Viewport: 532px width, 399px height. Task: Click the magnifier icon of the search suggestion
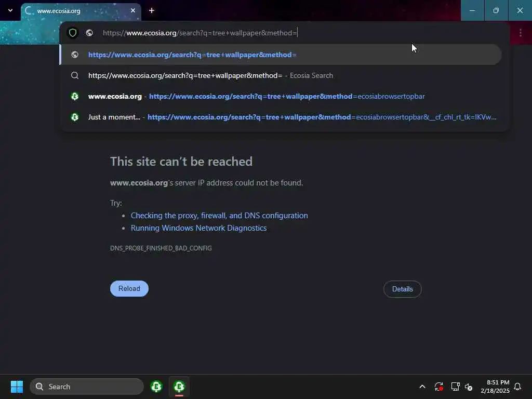click(75, 75)
